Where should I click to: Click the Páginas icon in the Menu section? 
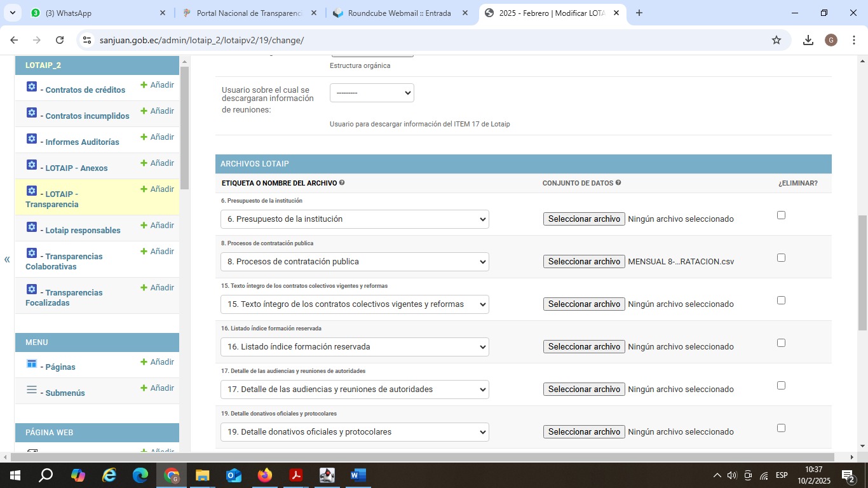32,363
